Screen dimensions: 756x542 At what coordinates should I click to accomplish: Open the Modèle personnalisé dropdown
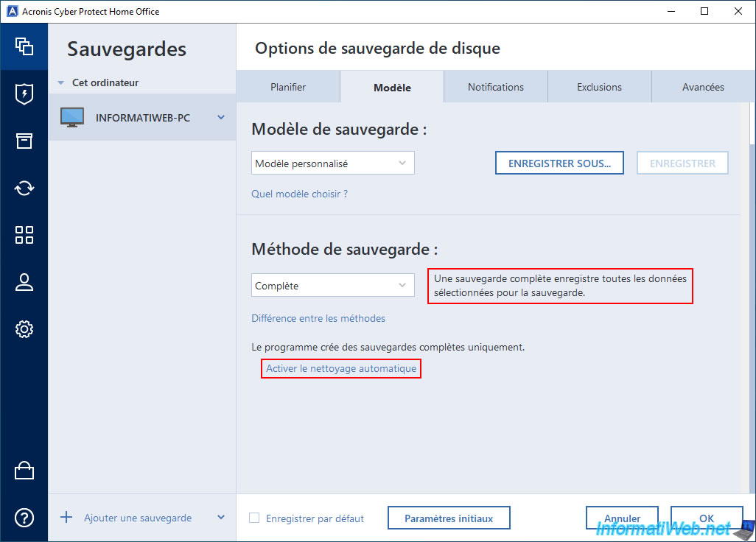pos(332,163)
